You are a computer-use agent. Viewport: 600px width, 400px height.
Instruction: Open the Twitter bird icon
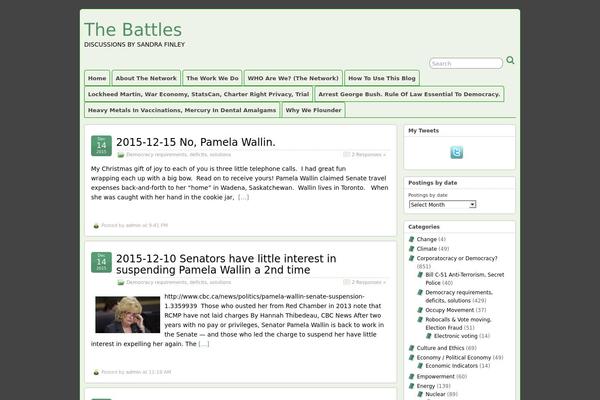tap(457, 152)
